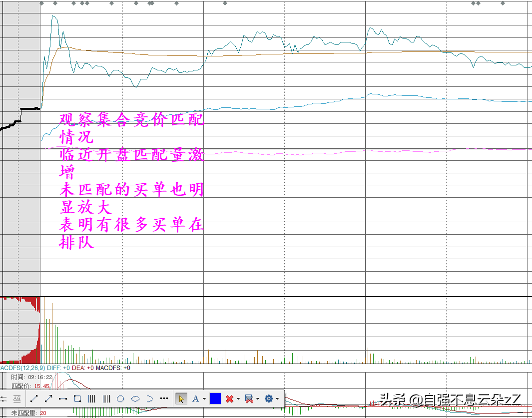
Task: Toggle the pointer selection mode
Action: pyautogui.click(x=181, y=399)
